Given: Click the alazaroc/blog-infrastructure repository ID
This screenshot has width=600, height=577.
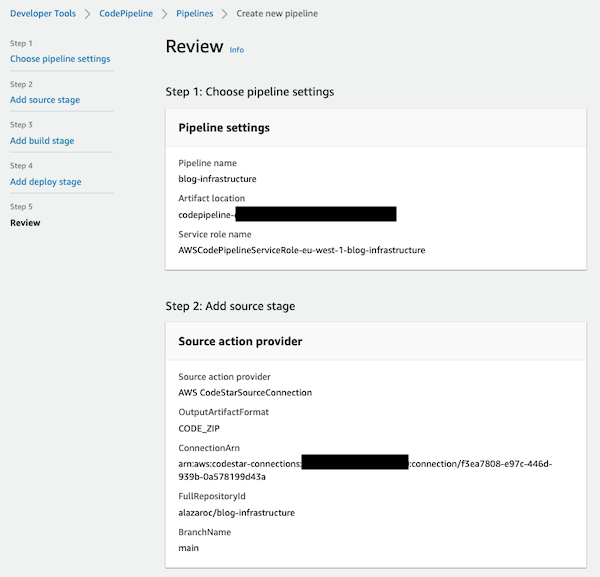Looking at the screenshot, I should (236, 512).
